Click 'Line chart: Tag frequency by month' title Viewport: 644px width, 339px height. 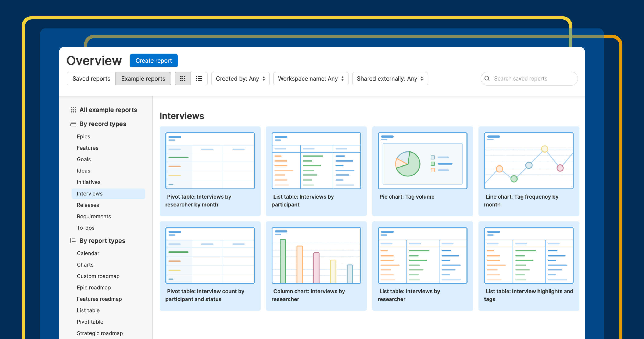tap(521, 200)
